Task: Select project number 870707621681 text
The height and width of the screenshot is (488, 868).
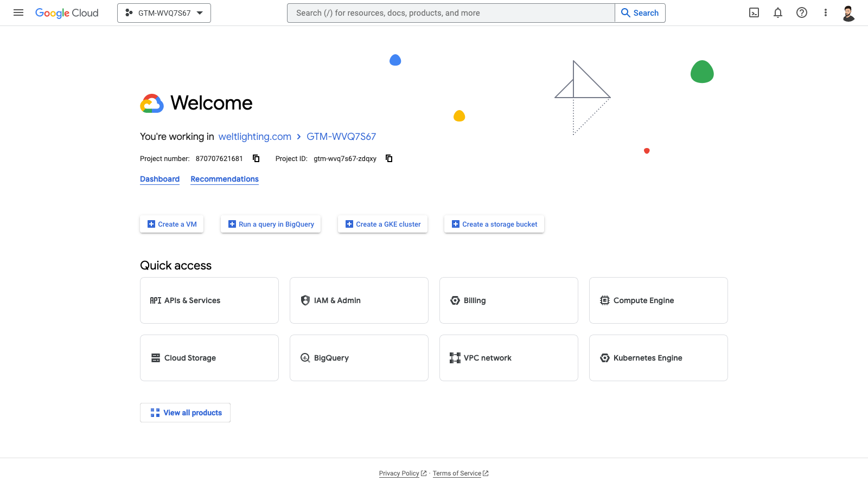Action: point(219,159)
